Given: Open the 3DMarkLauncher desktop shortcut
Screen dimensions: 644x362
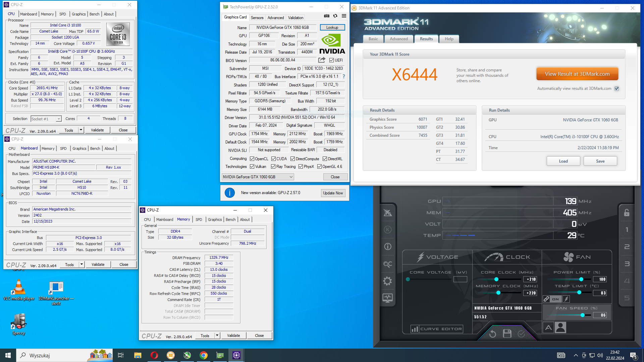Looking at the screenshot, I should [56, 293].
